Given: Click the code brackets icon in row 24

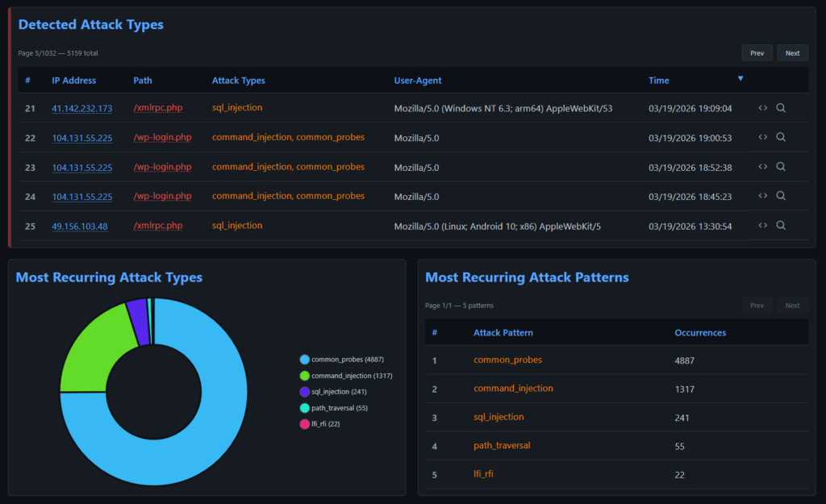Looking at the screenshot, I should (x=762, y=196).
